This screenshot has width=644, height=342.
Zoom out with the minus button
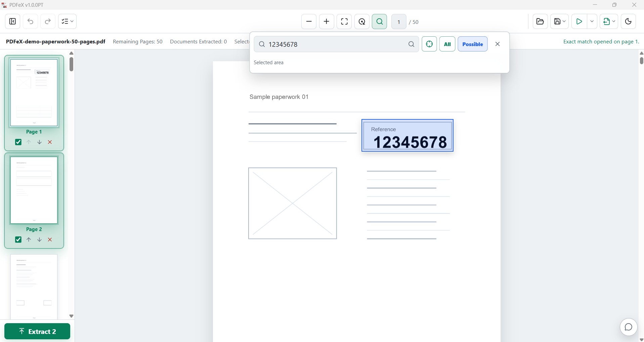(x=309, y=22)
